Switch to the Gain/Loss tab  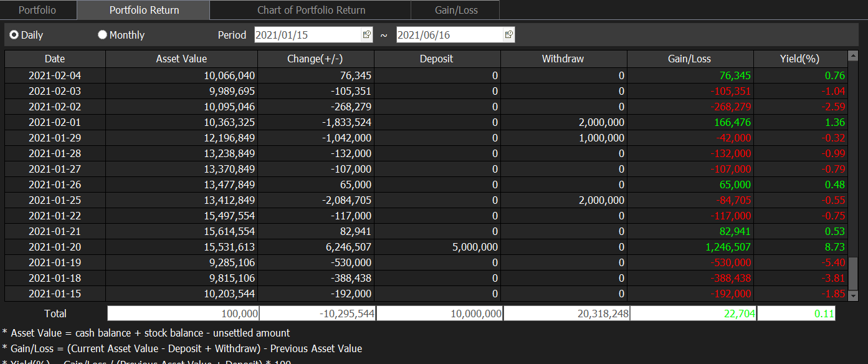click(456, 10)
